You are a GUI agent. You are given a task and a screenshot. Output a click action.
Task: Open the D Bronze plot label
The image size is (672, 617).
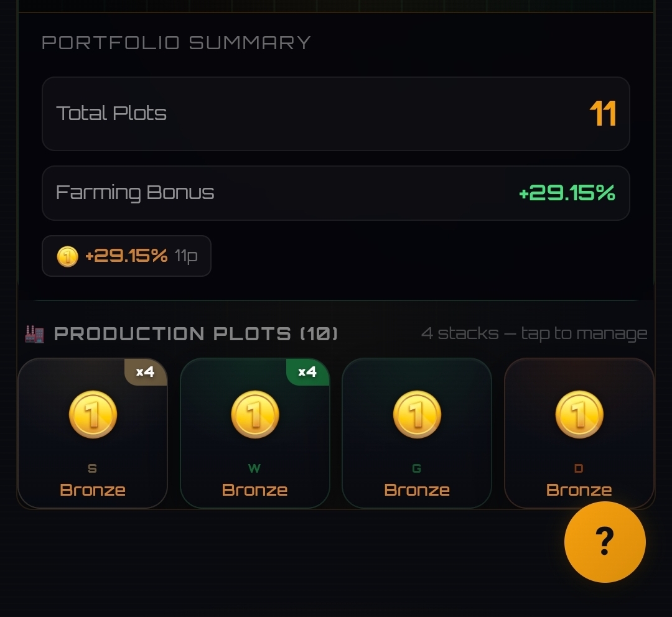coord(579,489)
